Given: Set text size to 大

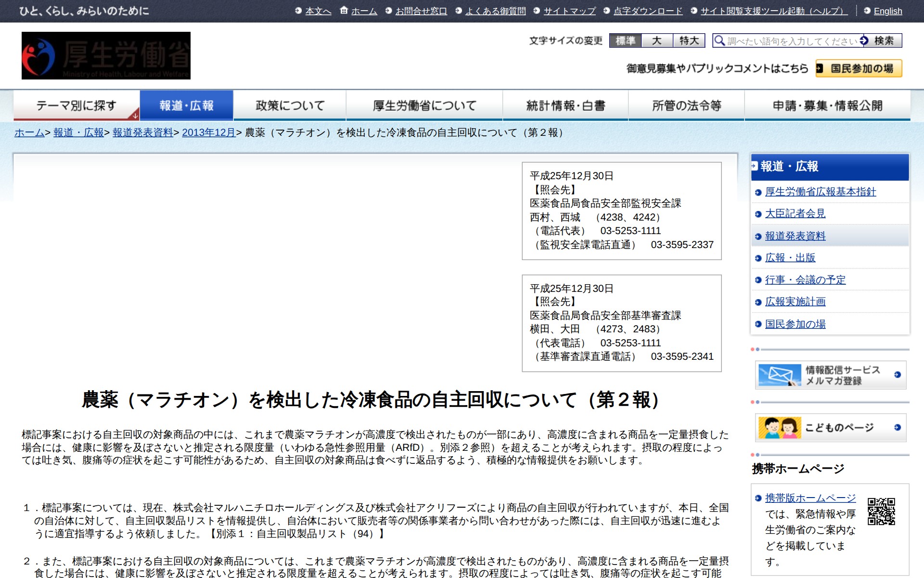Looking at the screenshot, I should point(657,40).
